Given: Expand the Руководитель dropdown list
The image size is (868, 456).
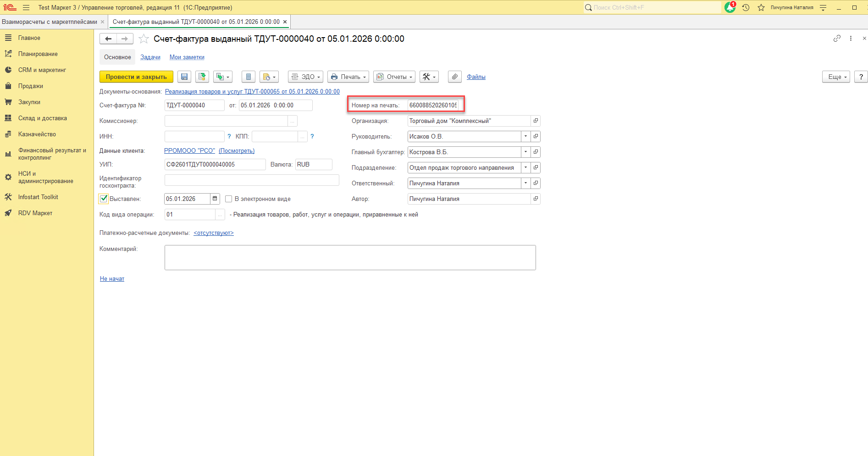Looking at the screenshot, I should tap(525, 137).
